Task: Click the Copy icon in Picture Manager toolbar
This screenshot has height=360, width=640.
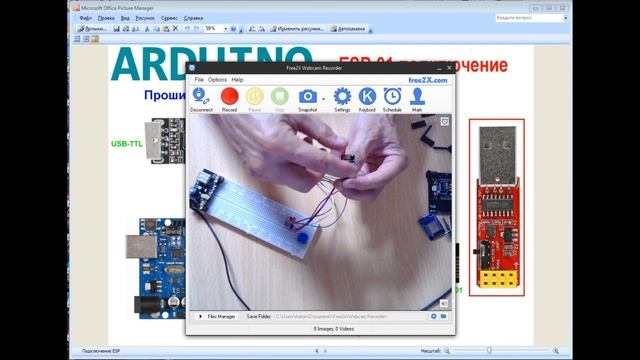Action: point(156,29)
